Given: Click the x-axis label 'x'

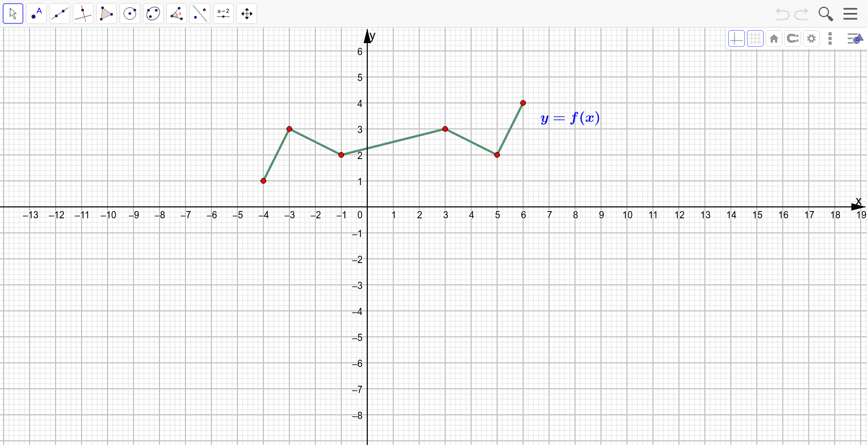Looking at the screenshot, I should tap(858, 201).
